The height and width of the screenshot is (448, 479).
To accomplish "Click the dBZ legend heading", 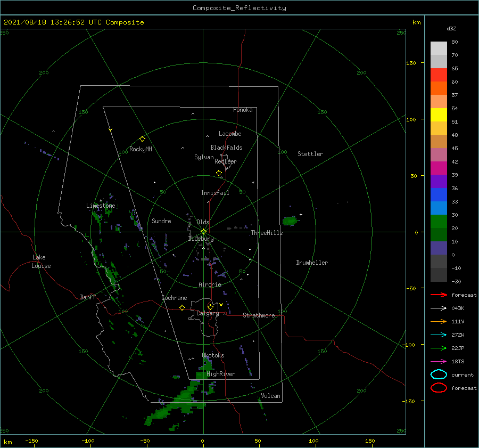I will pos(451,28).
